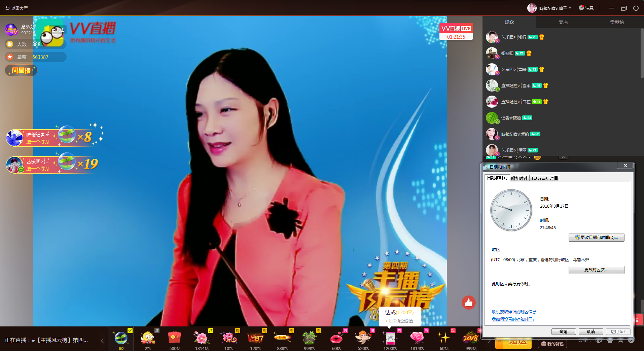The width and height of the screenshot is (644, 351).
Task: Click 更改日期和时间(D)... button
Action: pyautogui.click(x=596, y=238)
